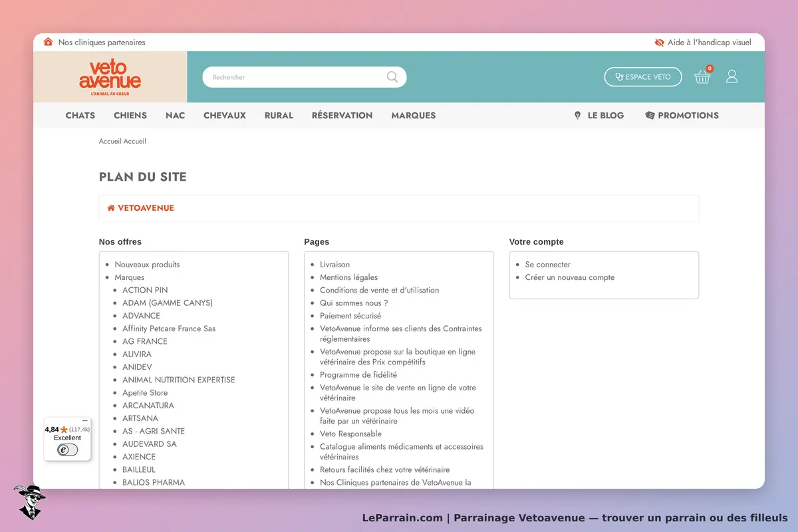Open Conditions de vente et d'utilisation
This screenshot has width=798, height=532.
pyautogui.click(x=380, y=290)
